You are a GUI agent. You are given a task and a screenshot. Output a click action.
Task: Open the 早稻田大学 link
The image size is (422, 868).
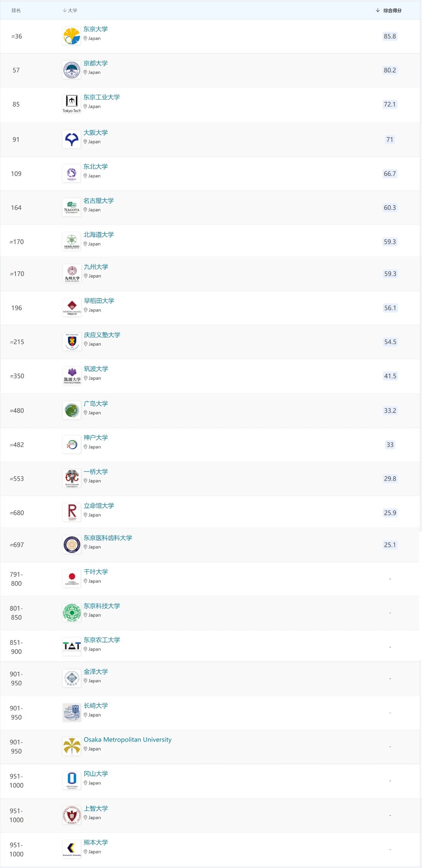tap(99, 301)
